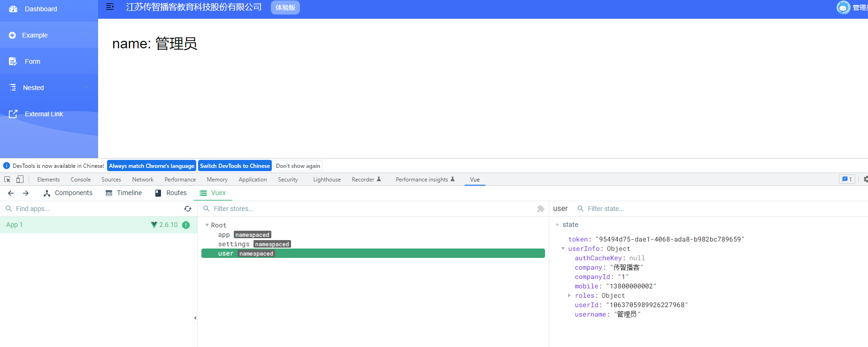The image size is (868, 347).
Task: Switch to Vue Routes view
Action: point(171,193)
